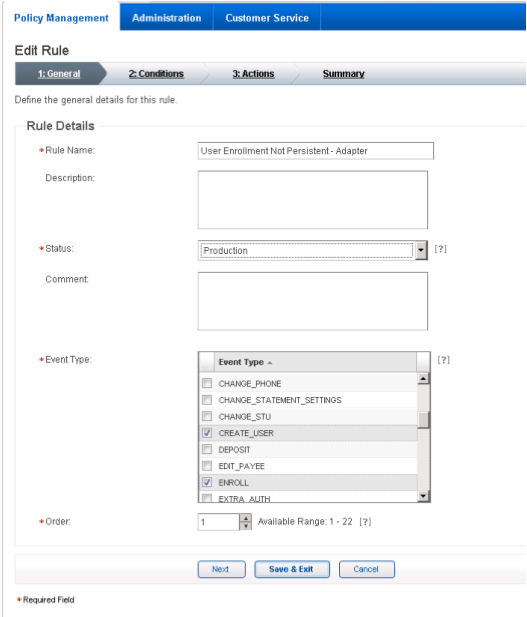The height and width of the screenshot is (617, 527).
Task: Open help icon next to Status field
Action: (x=440, y=249)
